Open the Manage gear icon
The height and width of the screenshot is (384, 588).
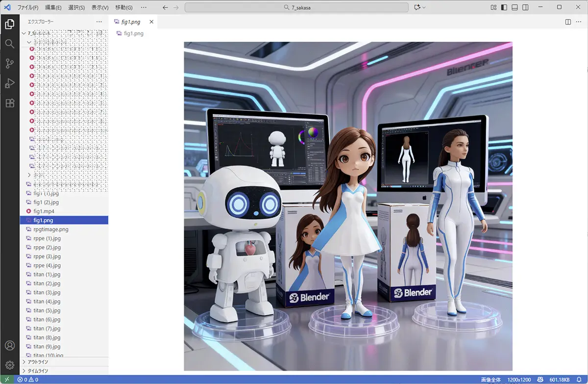[9, 365]
